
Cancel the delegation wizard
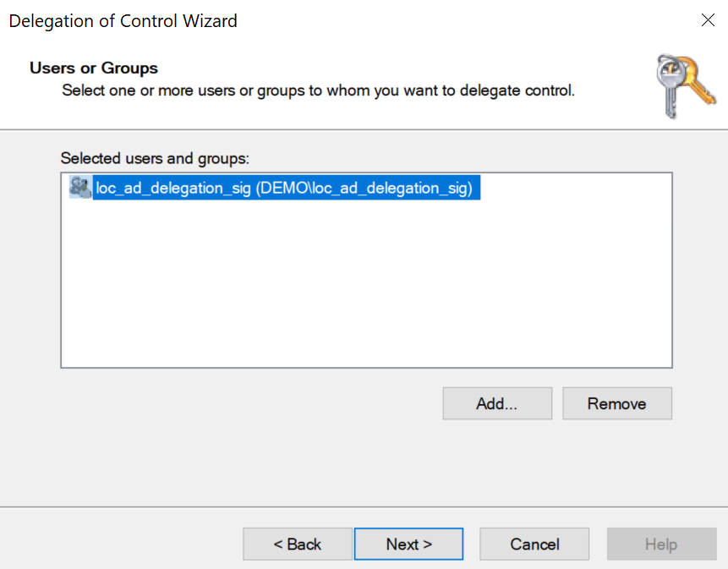point(534,544)
